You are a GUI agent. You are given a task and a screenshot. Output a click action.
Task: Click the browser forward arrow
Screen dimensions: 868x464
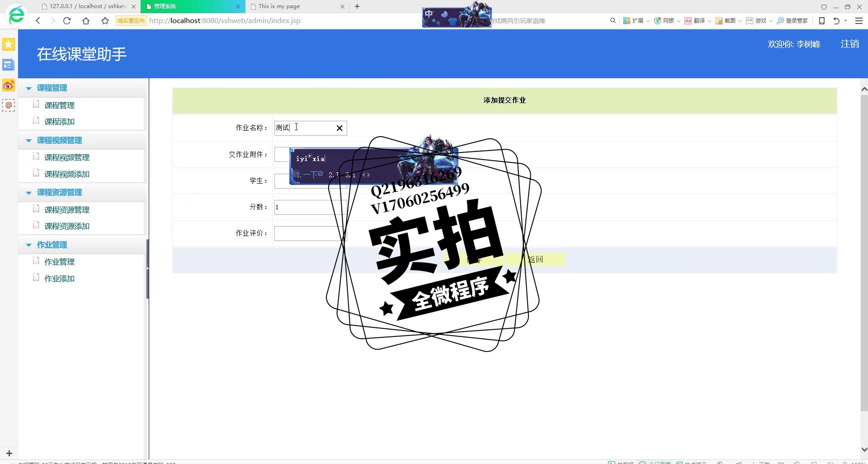pyautogui.click(x=52, y=21)
